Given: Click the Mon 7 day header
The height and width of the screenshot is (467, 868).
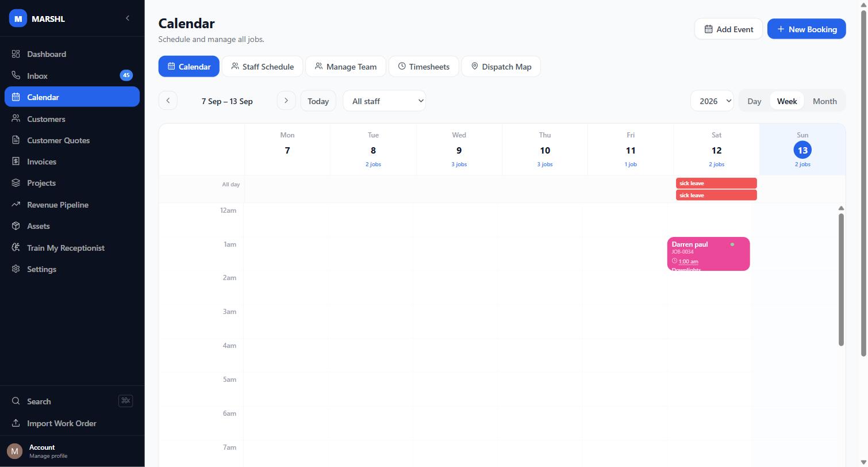Looking at the screenshot, I should click(x=287, y=149).
